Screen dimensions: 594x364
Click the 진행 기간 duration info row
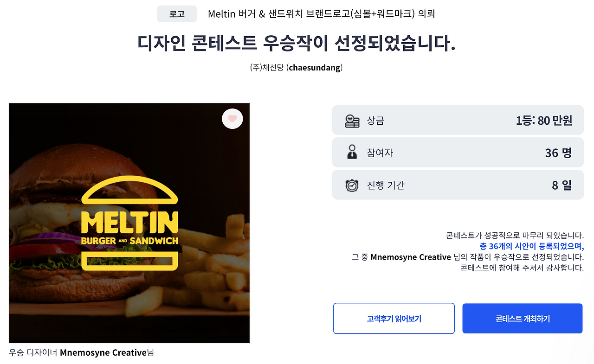click(x=458, y=185)
